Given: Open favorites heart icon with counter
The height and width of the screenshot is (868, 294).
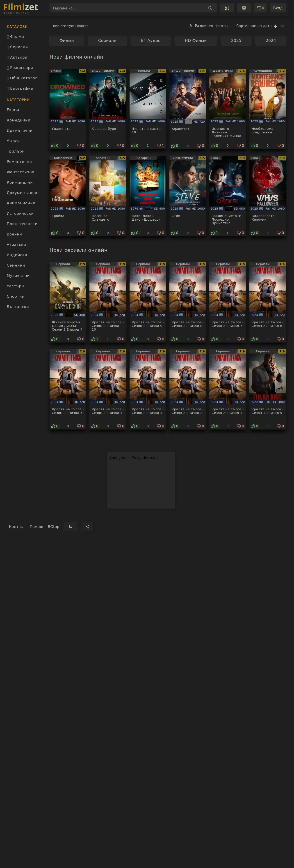Looking at the screenshot, I should tap(260, 8).
